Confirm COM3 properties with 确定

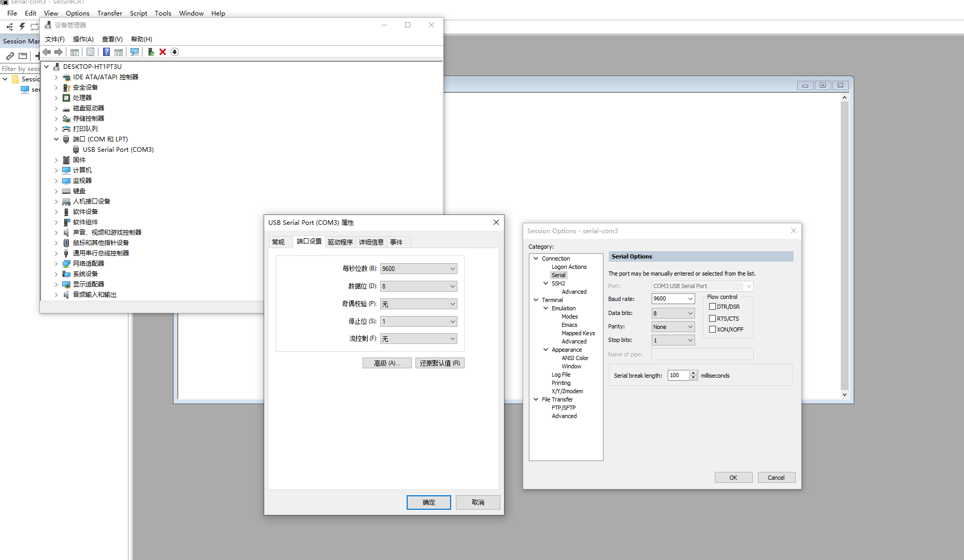429,502
